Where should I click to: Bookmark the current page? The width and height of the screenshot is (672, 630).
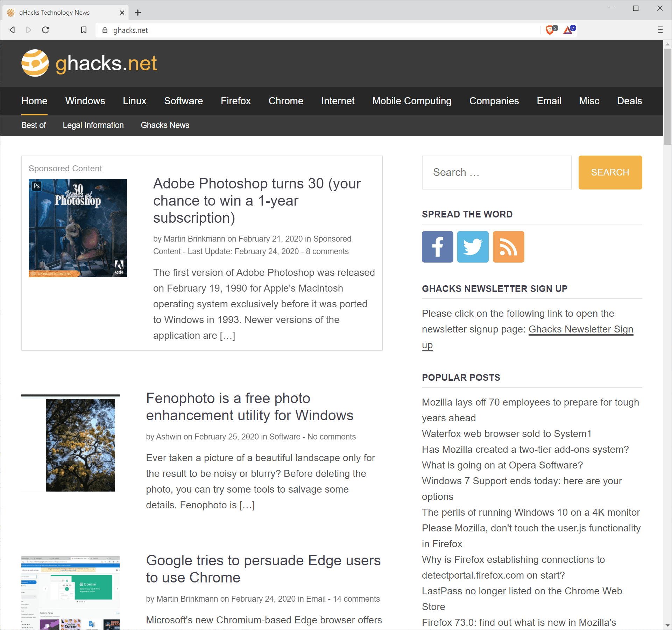[x=83, y=30]
